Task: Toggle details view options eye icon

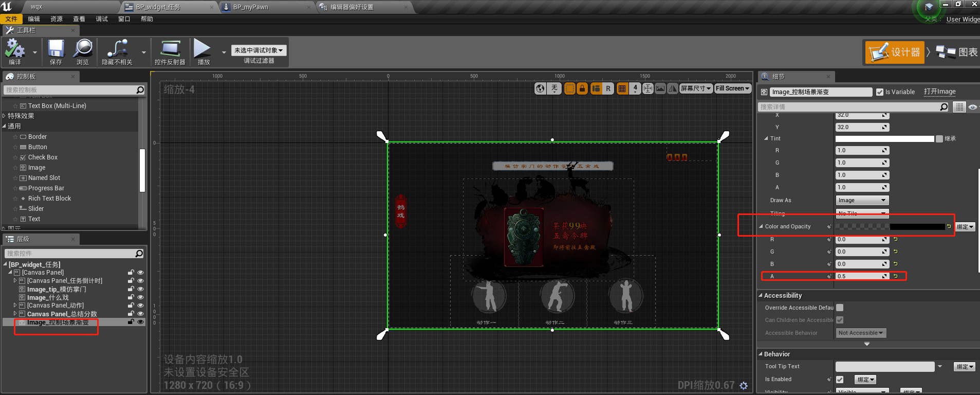Action: point(973,107)
